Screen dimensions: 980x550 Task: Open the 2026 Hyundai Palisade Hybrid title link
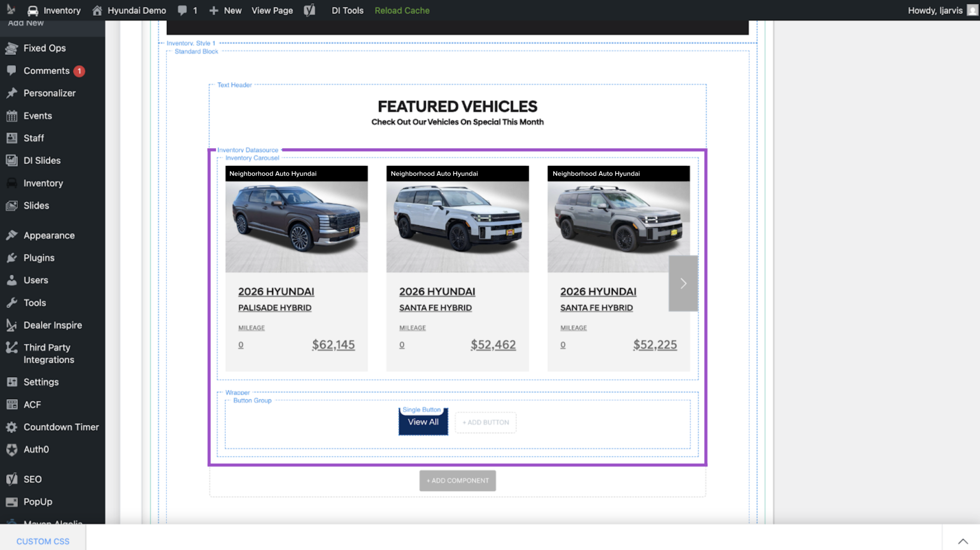[276, 299]
